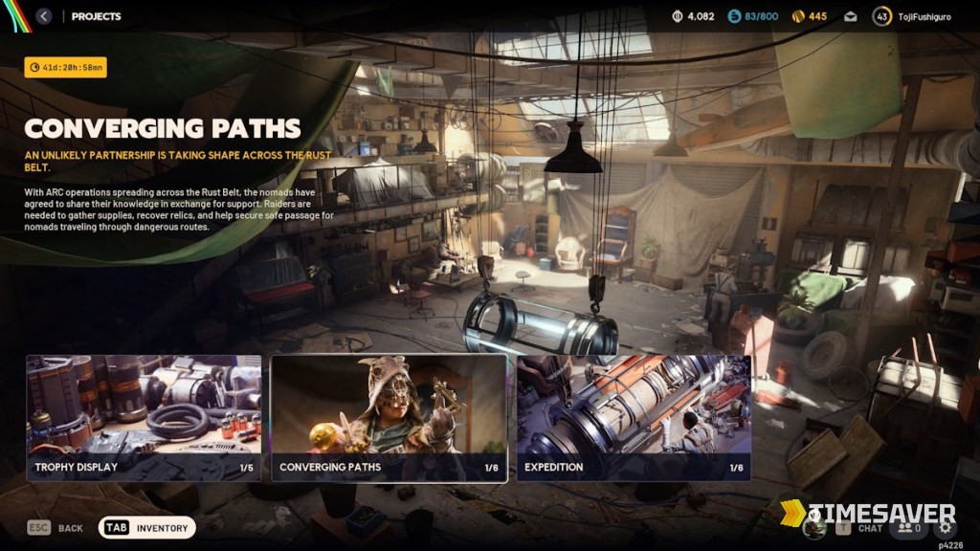Click the level 43 player badge

[881, 16]
